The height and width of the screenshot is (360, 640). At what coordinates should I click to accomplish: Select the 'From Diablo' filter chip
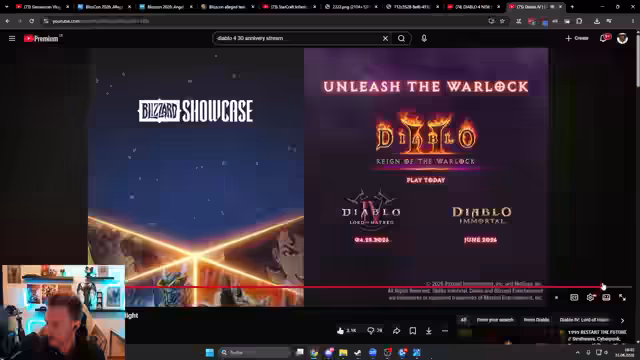[x=536, y=320]
